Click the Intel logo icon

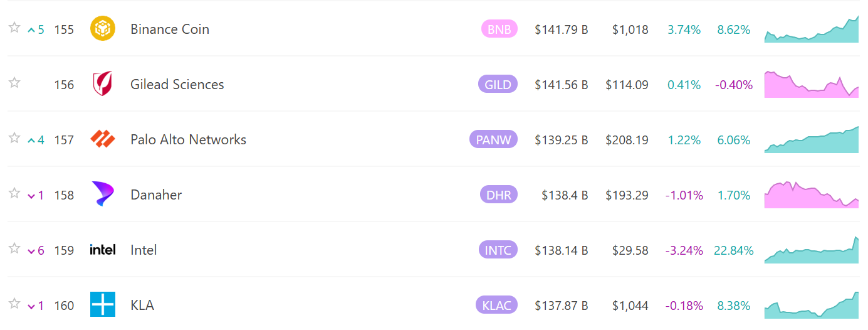point(103,250)
